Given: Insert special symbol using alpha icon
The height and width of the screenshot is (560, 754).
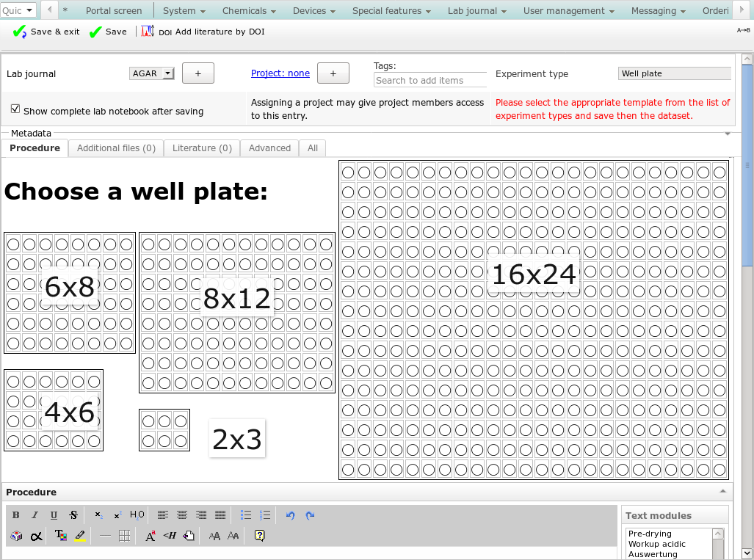Looking at the screenshot, I should [36, 536].
